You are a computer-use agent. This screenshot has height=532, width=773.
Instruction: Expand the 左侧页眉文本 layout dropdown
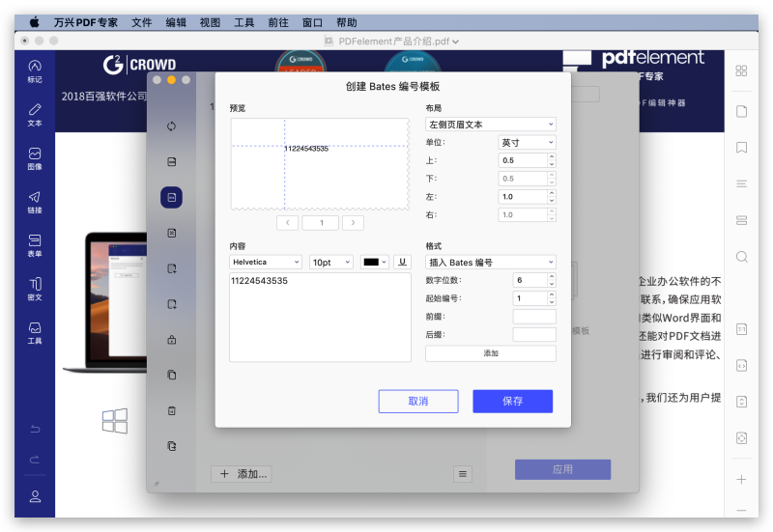click(491, 125)
